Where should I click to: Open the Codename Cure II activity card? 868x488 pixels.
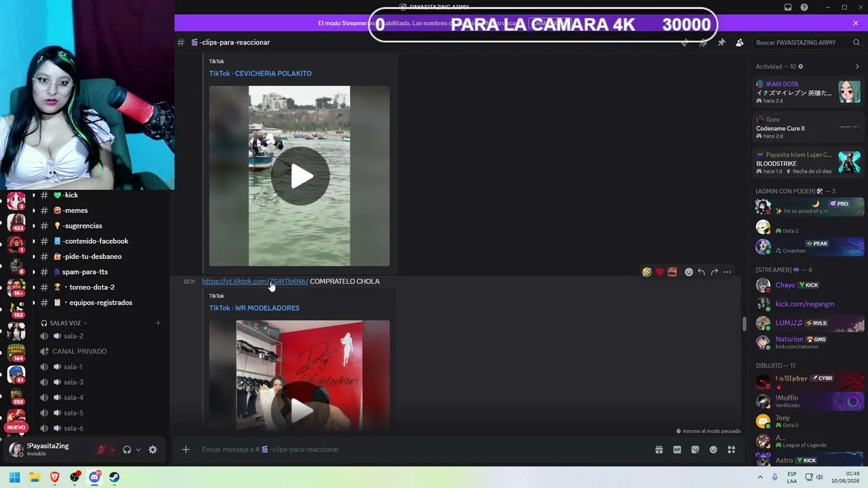[x=808, y=127]
